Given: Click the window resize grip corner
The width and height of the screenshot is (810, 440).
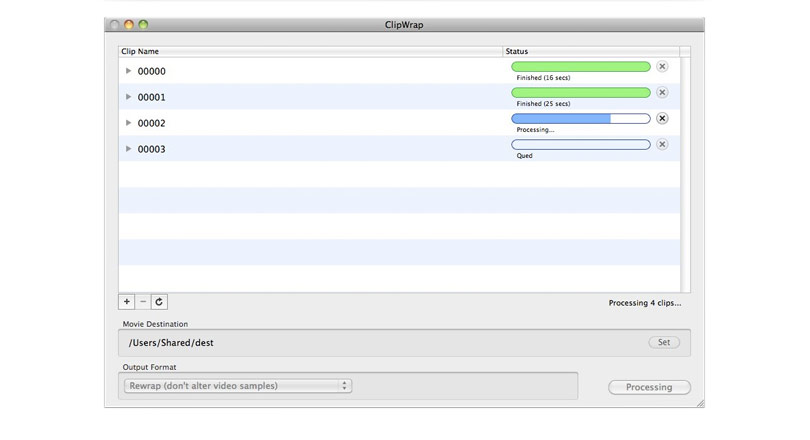Looking at the screenshot, I should pyautogui.click(x=700, y=403).
